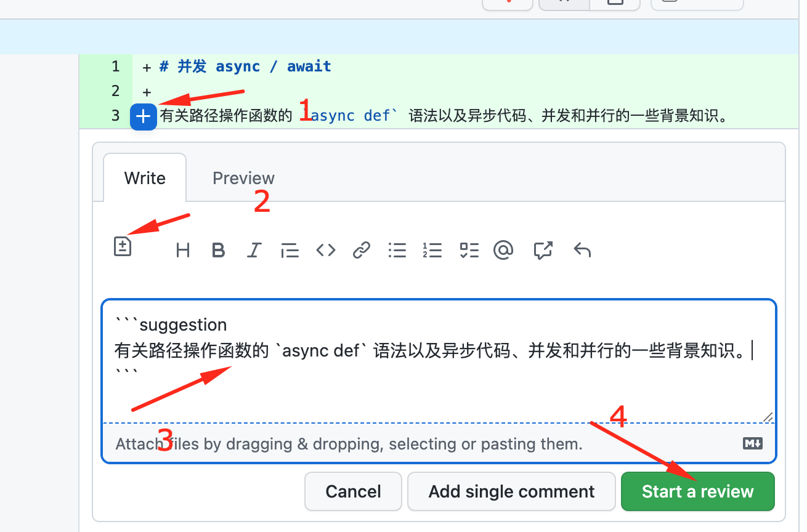Screen dimensions: 807x532
Task: Click the green Start a review button
Action: coord(697,491)
